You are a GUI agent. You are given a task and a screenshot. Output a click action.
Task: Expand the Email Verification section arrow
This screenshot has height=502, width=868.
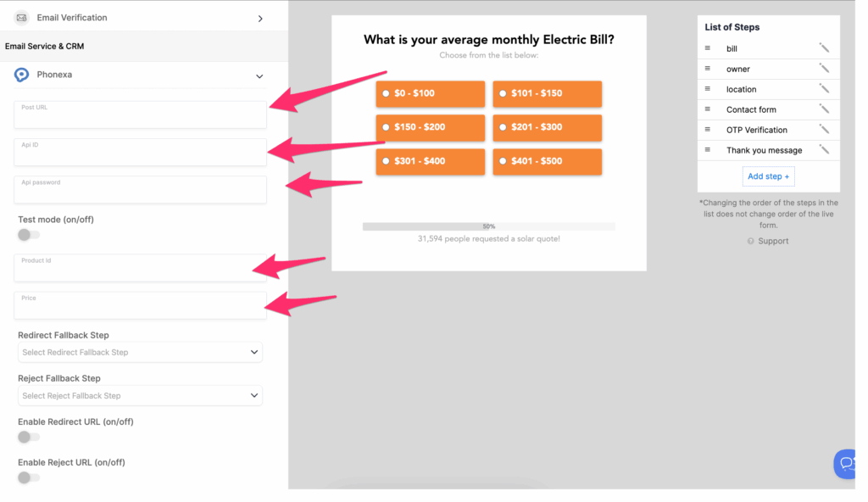pyautogui.click(x=260, y=19)
